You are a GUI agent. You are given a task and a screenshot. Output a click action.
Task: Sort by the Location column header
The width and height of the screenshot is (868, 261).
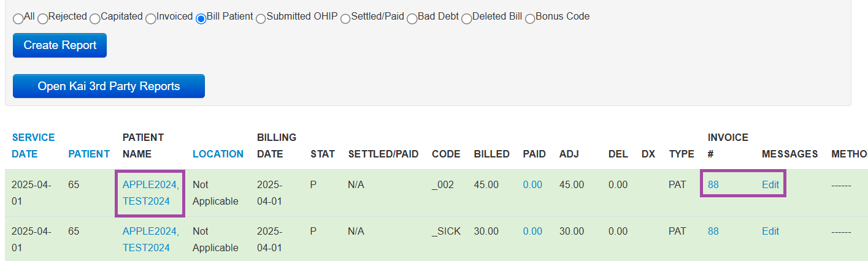(218, 154)
